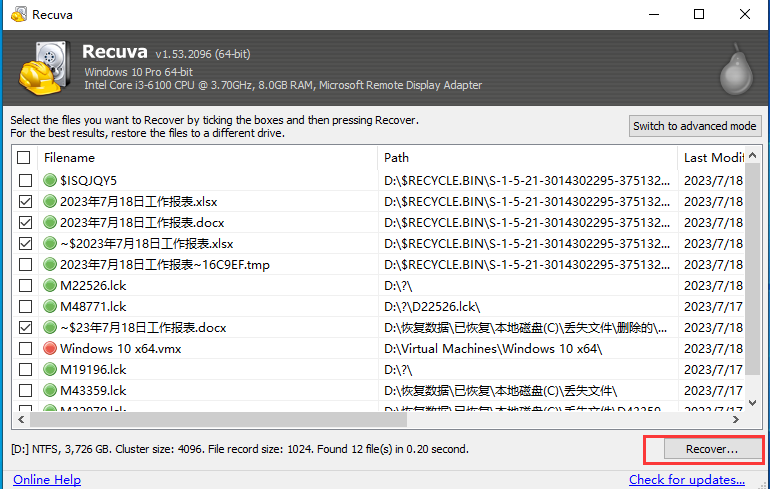This screenshot has height=489, width=770.
Task: Click green status dot for 2023年7月18日工作报表.docx
Action: click(x=50, y=222)
